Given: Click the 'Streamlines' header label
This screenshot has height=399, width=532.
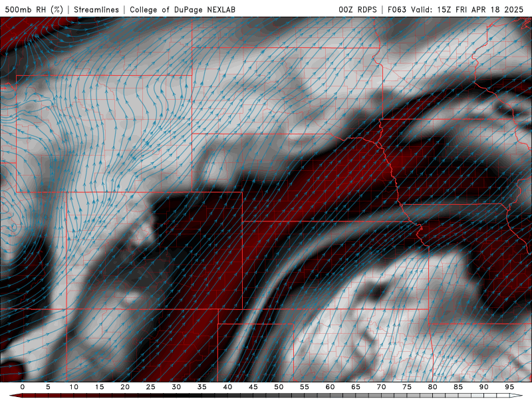Looking at the screenshot, I should coord(96,9).
